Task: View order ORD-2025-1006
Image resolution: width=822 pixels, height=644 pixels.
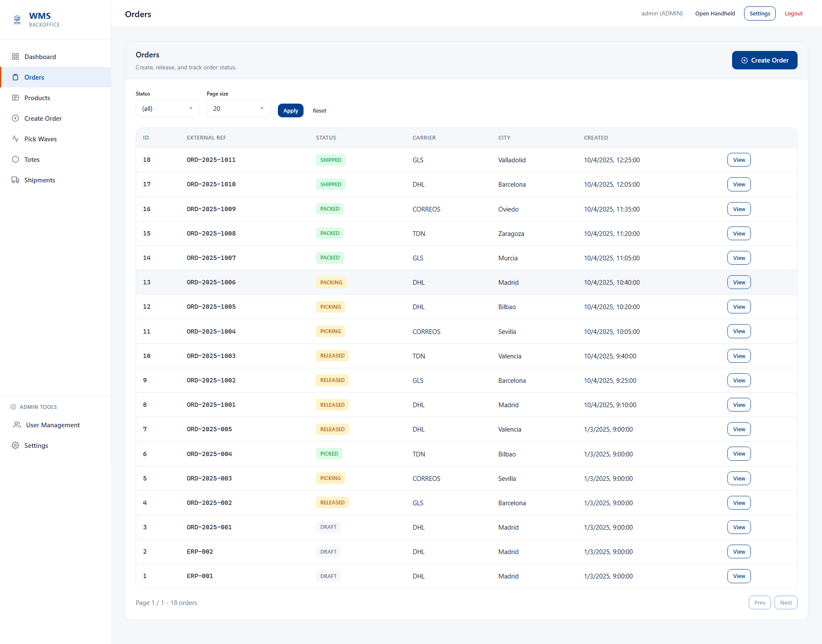Action: click(x=739, y=282)
